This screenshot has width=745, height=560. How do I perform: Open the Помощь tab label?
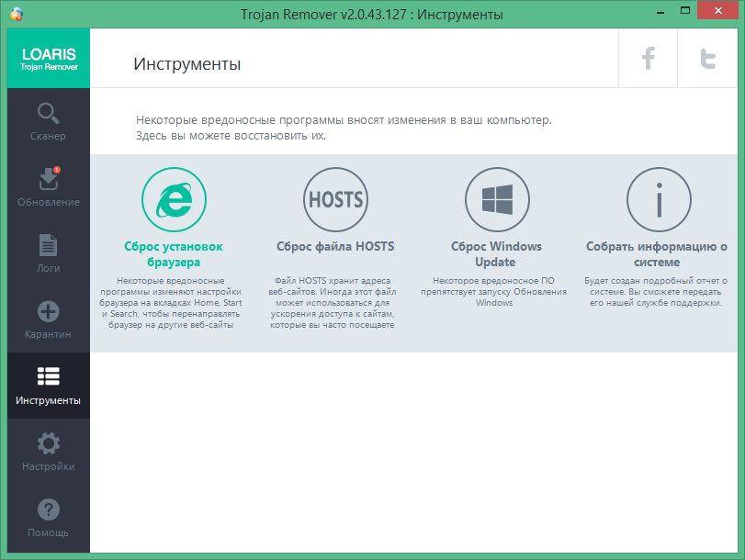point(48,533)
